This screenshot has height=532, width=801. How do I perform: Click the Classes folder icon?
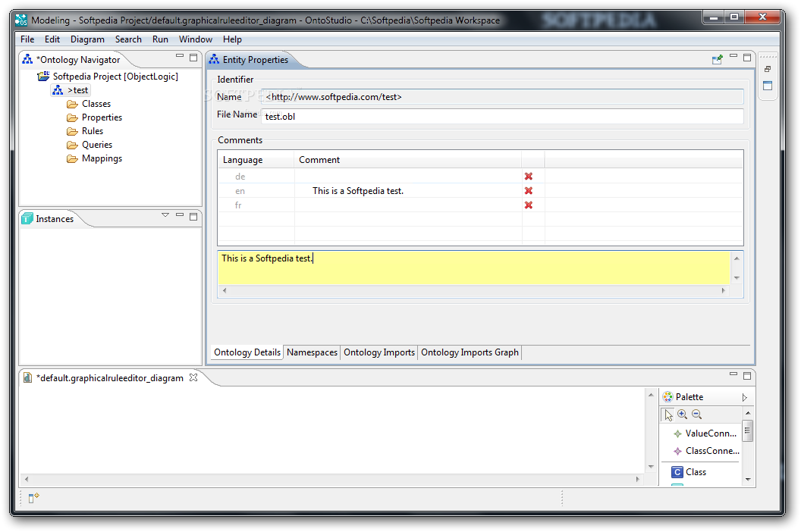72,104
